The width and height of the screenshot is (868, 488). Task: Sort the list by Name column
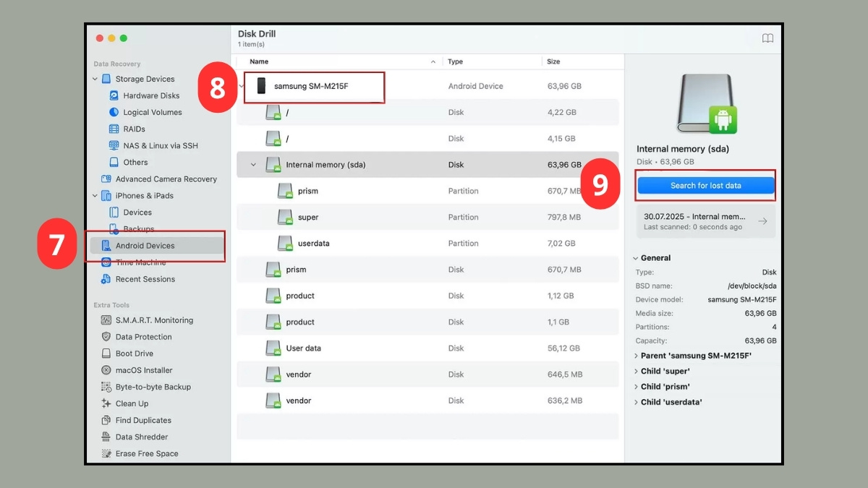pyautogui.click(x=259, y=61)
